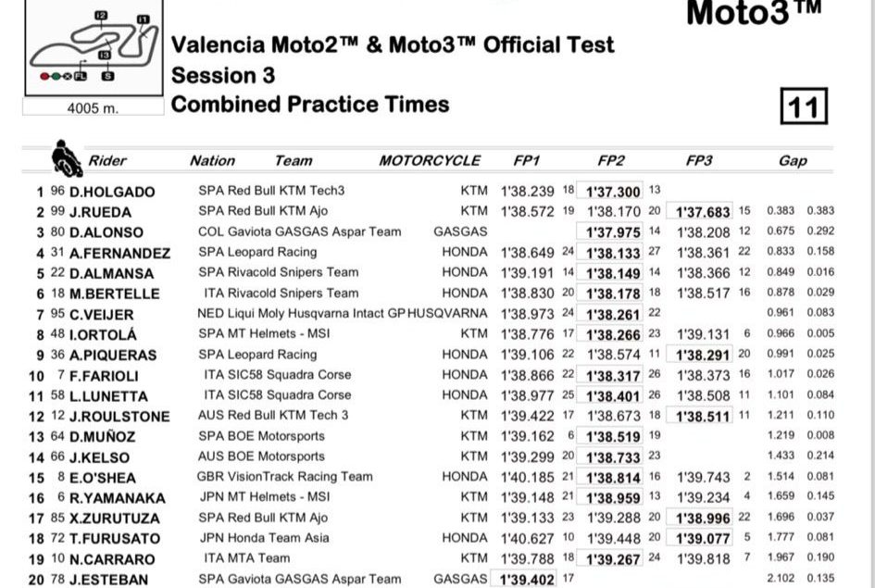Viewport: 875px width, 588px height.
Task: Click the FL finish line marker
Action: [81, 75]
